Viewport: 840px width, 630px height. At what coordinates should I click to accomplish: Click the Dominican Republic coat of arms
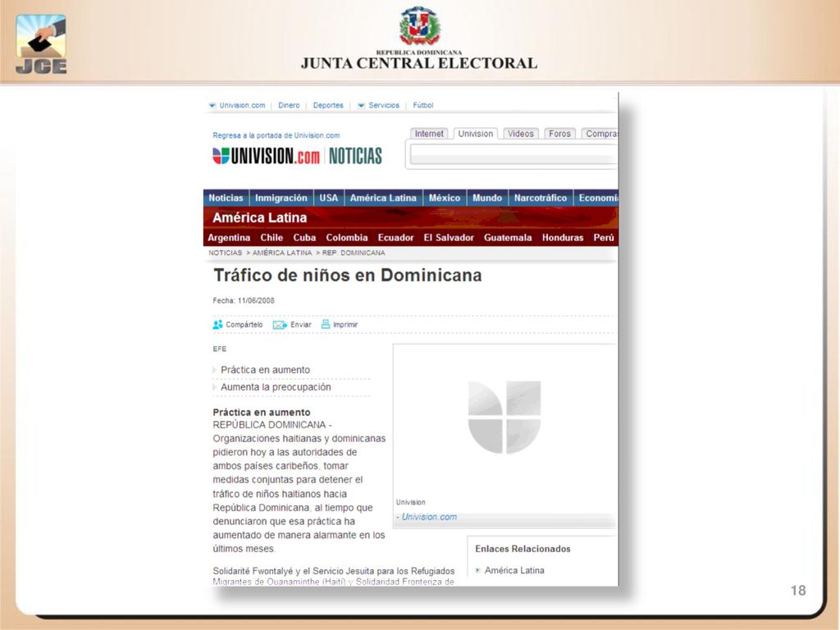click(x=419, y=26)
